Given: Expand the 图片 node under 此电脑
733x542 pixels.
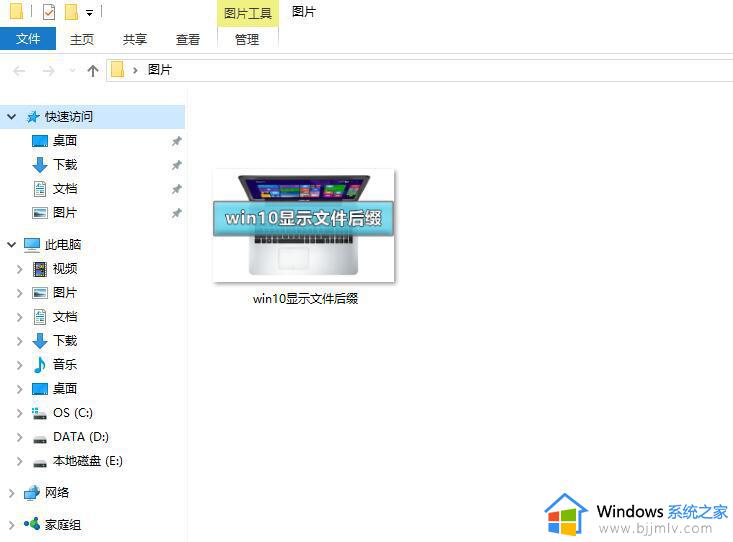Looking at the screenshot, I should coord(20,293).
